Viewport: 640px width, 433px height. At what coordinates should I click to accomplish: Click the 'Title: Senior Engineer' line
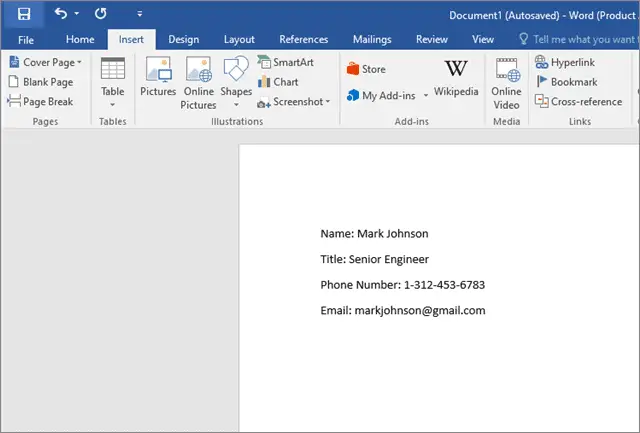374,259
